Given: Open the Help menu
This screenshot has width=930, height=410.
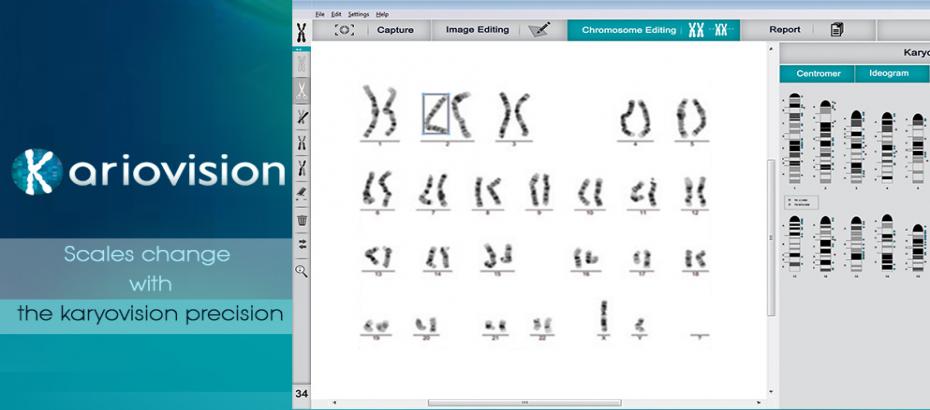Looking at the screenshot, I should point(382,14).
